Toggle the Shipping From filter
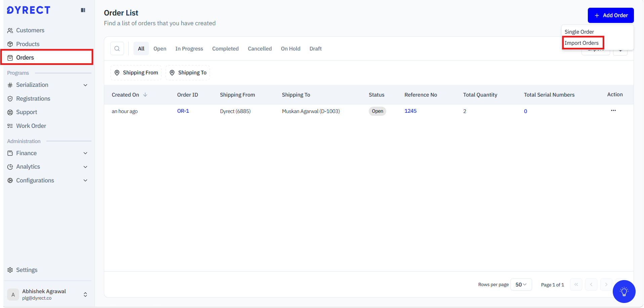 coord(136,73)
